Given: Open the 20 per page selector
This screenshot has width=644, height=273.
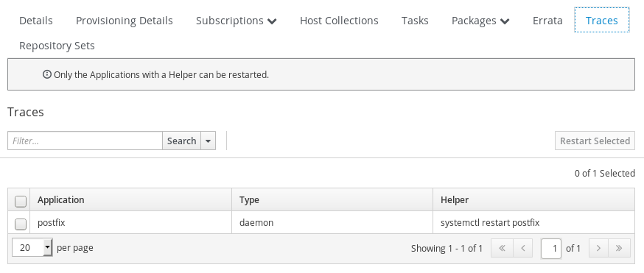Looking at the screenshot, I should coord(32,247).
